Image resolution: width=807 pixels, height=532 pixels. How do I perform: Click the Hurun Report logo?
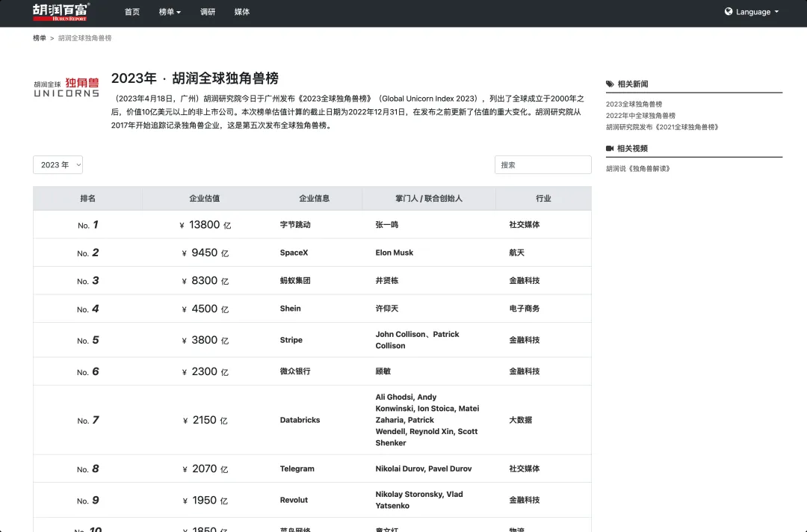point(61,12)
